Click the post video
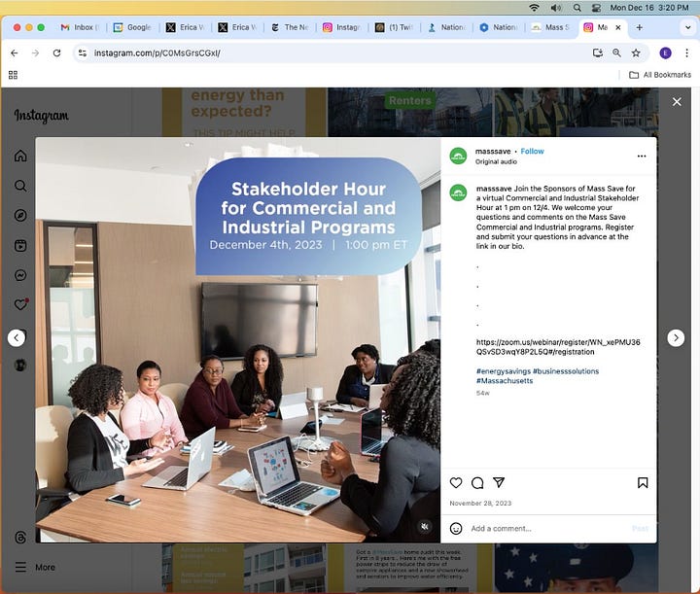 pos(238,340)
